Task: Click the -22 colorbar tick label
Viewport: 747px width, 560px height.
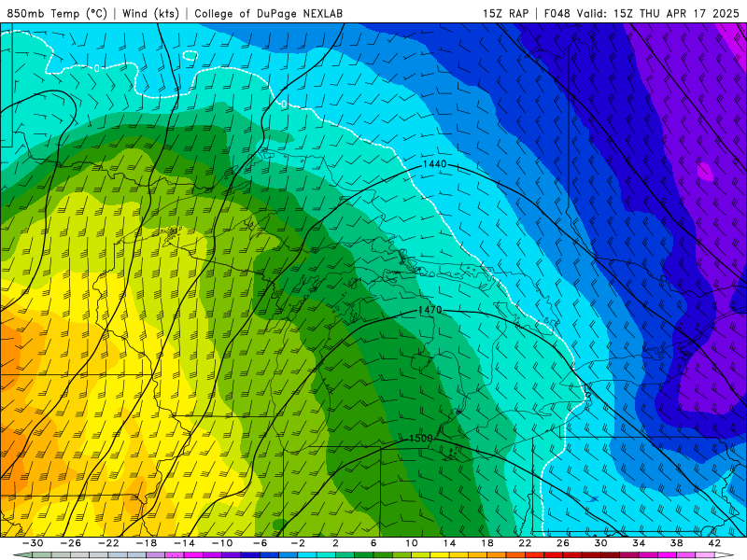Action: [108, 543]
